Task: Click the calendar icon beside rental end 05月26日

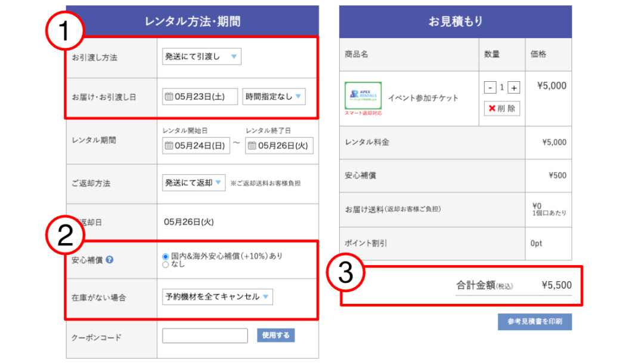Action: click(252, 146)
